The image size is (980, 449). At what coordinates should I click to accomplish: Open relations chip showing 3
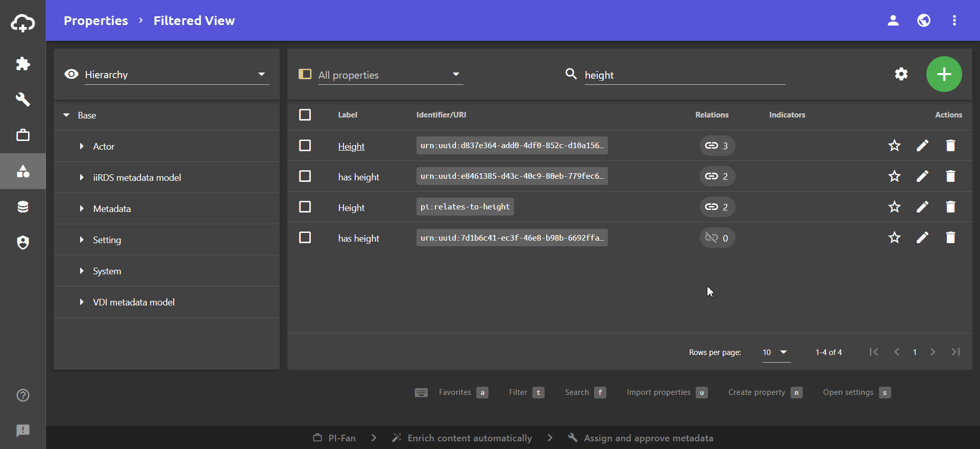pos(717,146)
